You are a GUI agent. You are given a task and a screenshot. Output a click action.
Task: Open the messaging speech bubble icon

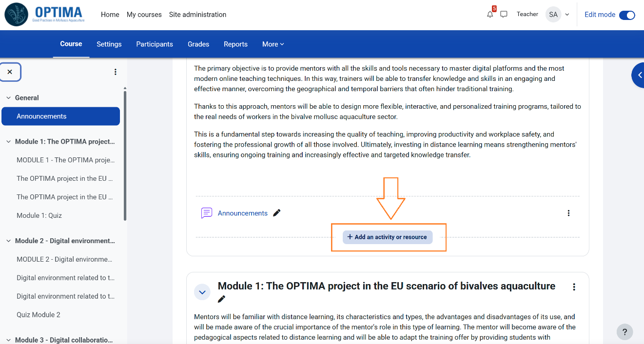[504, 15]
